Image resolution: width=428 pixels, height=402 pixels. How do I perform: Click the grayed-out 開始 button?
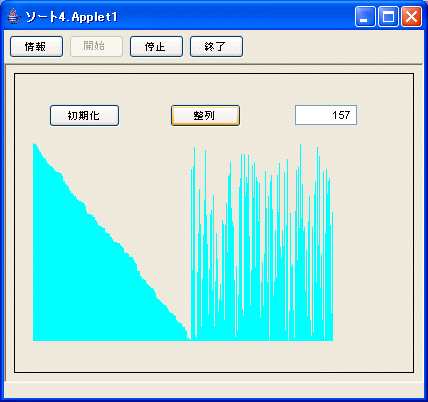(x=96, y=46)
